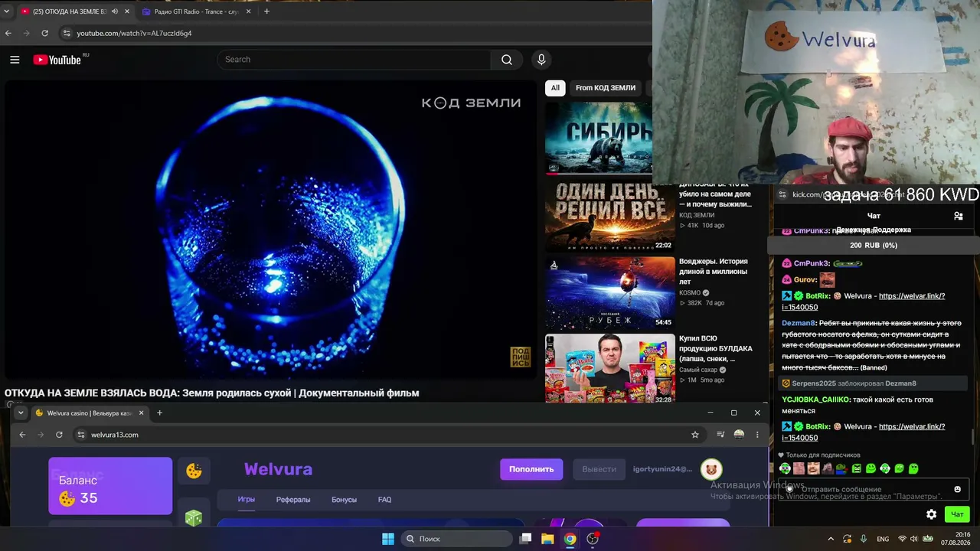The width and height of the screenshot is (980, 551).
Task: Switch to the ОТКУДА НА ЗЕМЛЕ YouTube tab
Action: coord(75,11)
